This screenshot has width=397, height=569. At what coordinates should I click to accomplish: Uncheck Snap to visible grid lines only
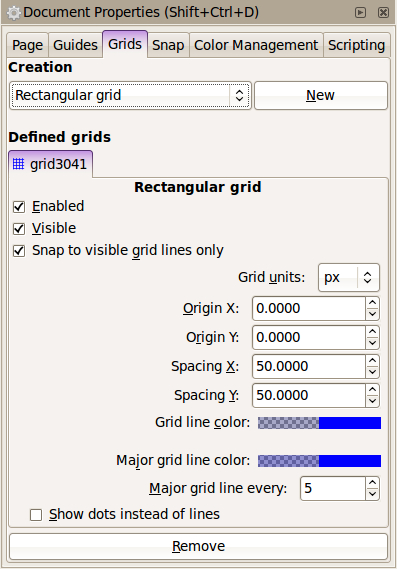(x=19, y=251)
